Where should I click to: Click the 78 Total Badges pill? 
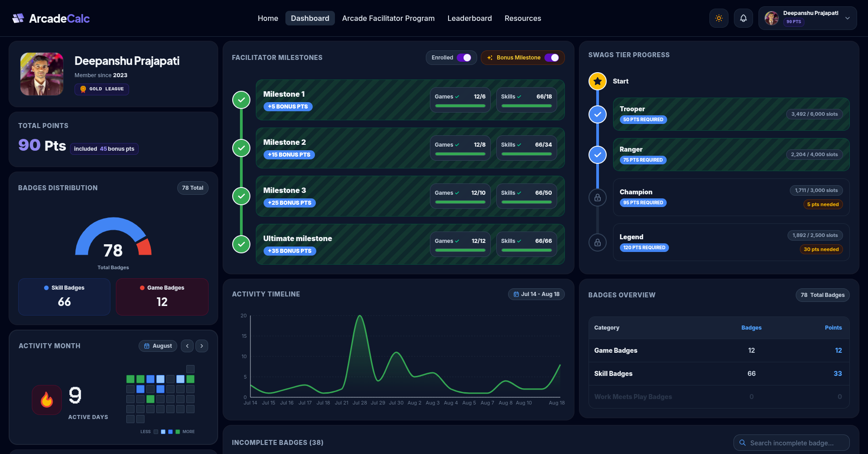click(x=823, y=295)
